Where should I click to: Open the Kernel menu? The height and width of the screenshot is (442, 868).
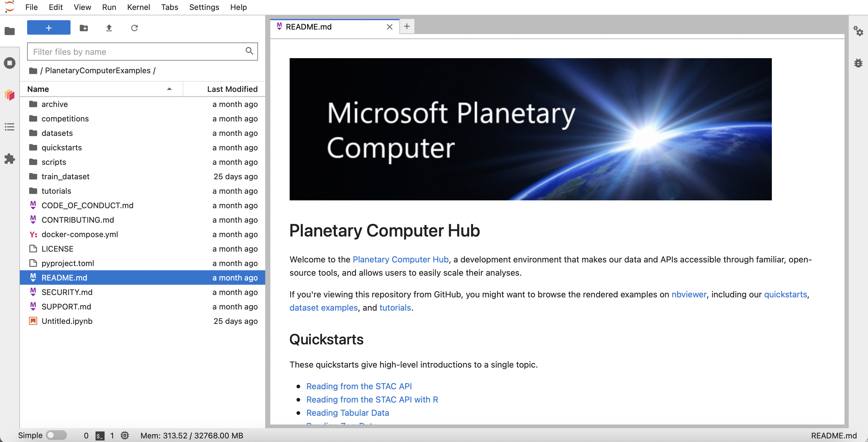(139, 7)
